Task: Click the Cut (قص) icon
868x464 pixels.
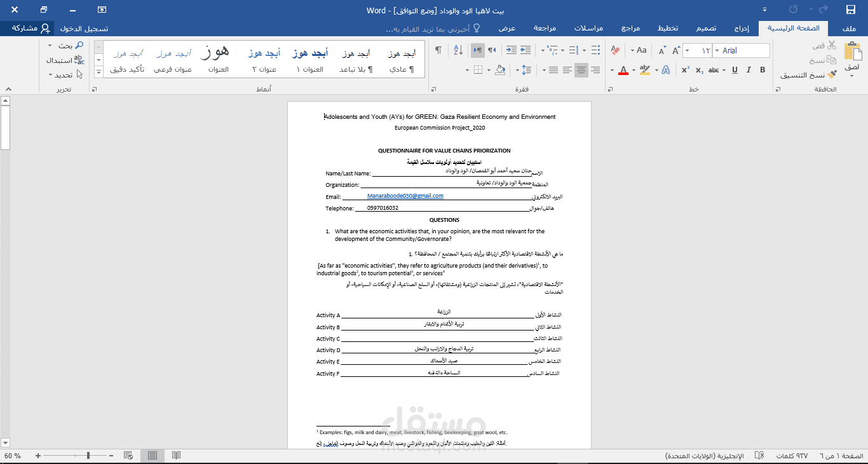Action: 832,46
